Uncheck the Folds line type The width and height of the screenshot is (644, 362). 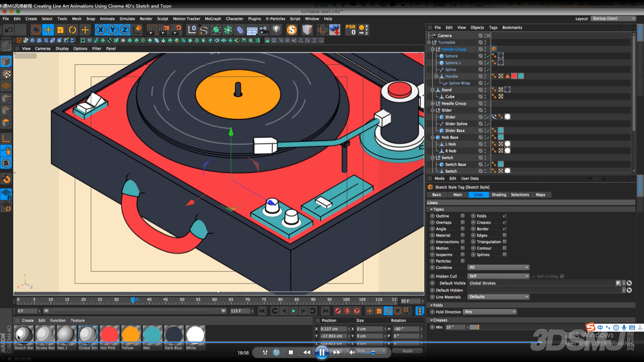pyautogui.click(x=505, y=216)
